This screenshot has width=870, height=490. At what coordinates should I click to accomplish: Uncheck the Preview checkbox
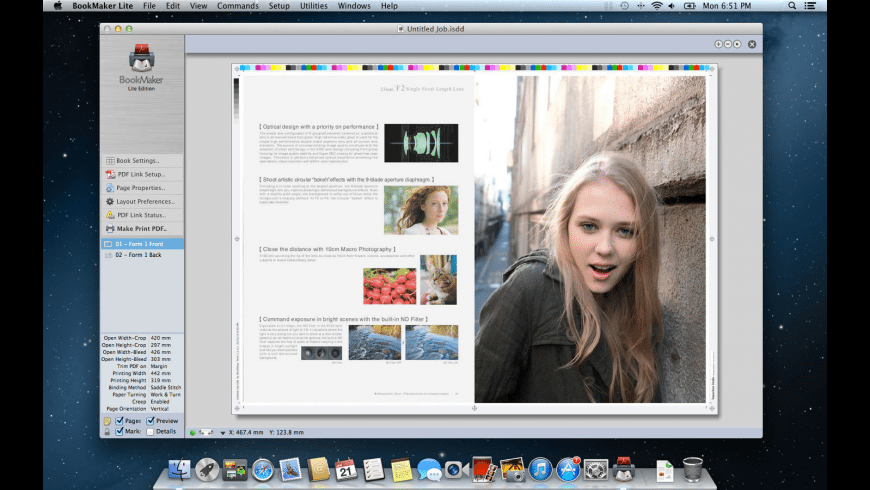pos(150,421)
